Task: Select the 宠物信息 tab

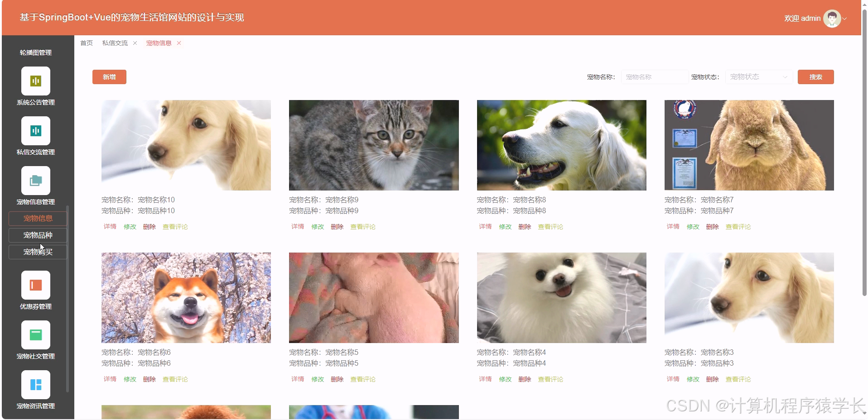Action: pos(159,43)
